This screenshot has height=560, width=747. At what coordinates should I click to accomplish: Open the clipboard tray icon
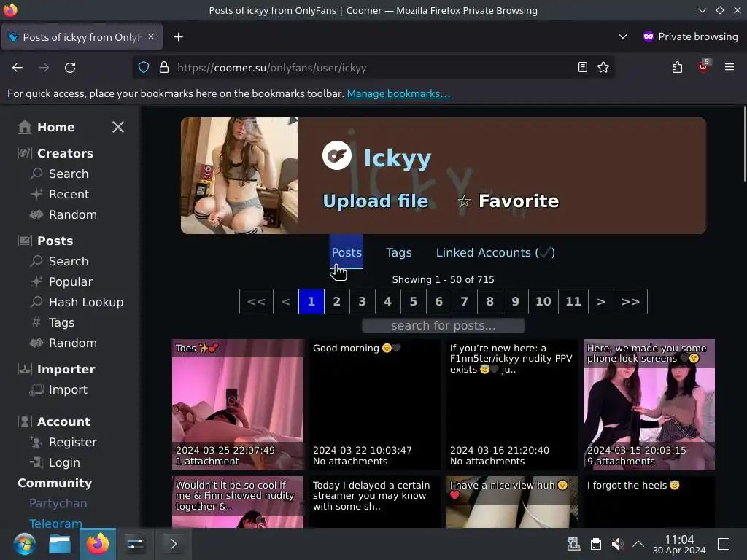(595, 544)
